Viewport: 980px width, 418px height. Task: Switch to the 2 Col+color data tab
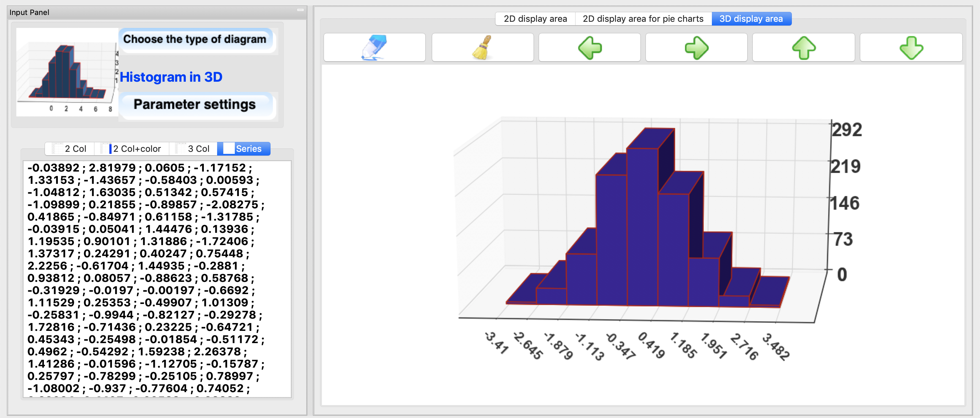pyautogui.click(x=132, y=149)
